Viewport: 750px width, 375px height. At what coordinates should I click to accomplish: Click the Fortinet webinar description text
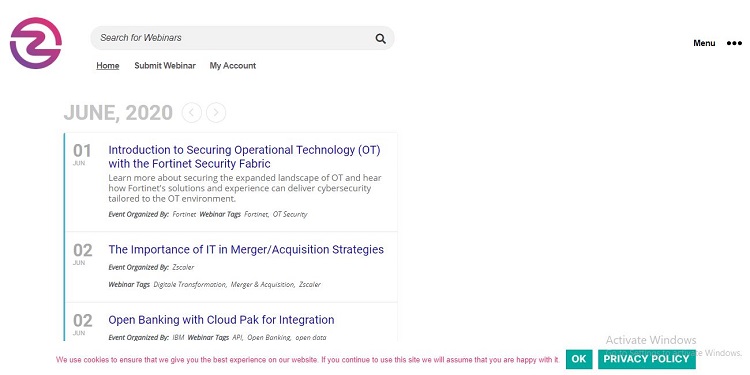click(245, 188)
